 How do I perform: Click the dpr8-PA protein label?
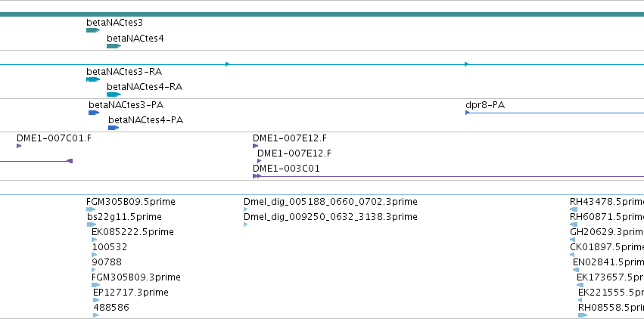(485, 105)
